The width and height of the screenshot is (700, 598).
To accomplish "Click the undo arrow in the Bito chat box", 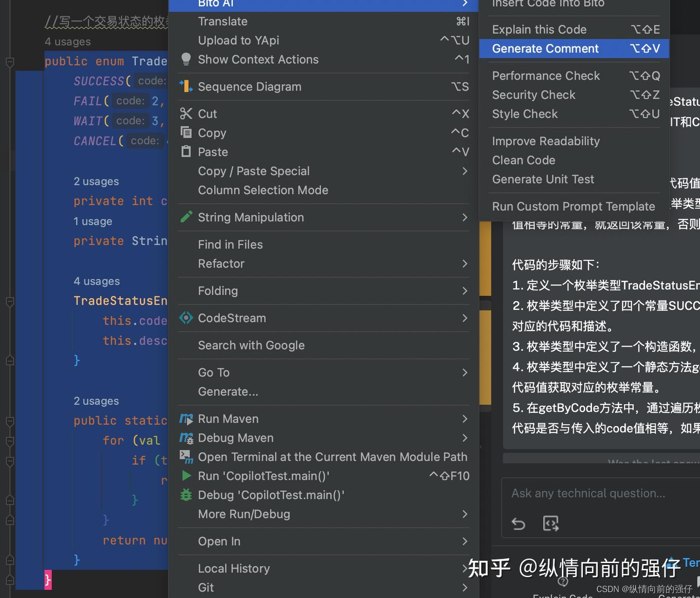I will 518,524.
